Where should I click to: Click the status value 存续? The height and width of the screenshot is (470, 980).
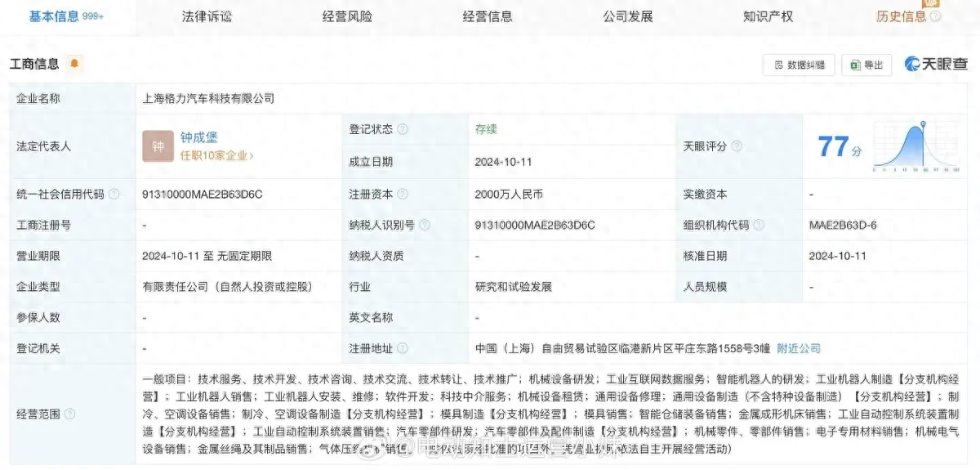tap(487, 130)
